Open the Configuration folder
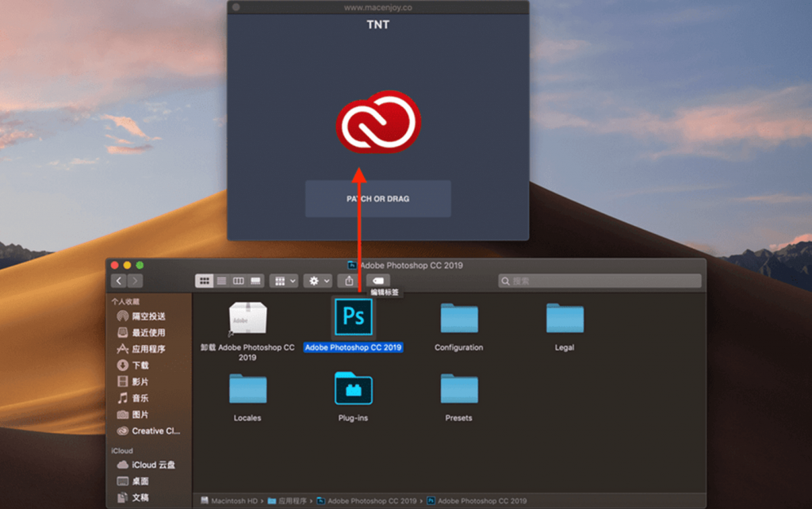This screenshot has height=509, width=812. (459, 317)
